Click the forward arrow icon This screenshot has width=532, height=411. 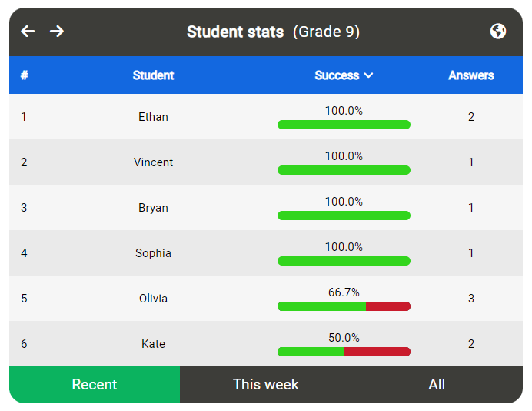coord(57,32)
